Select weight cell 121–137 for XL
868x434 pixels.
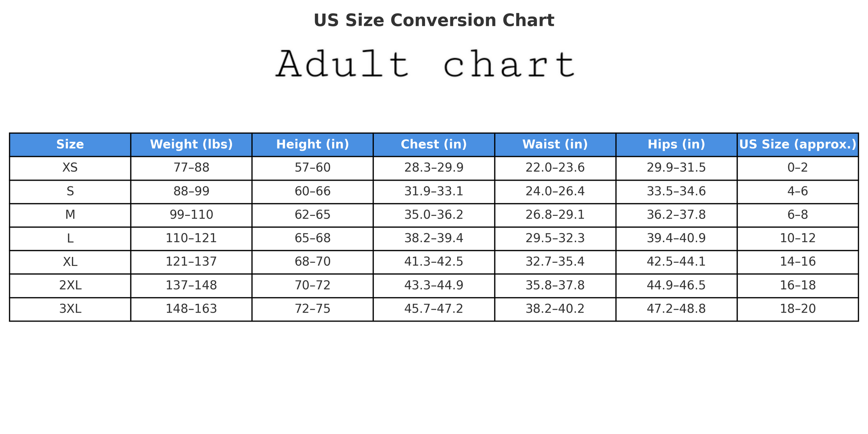tap(191, 262)
